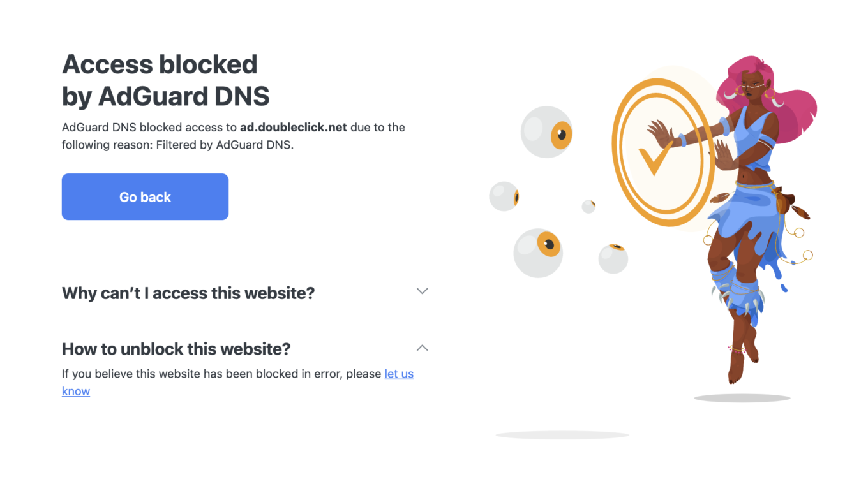868x477 pixels.
Task: Open the "let us know" link
Action: tap(399, 374)
